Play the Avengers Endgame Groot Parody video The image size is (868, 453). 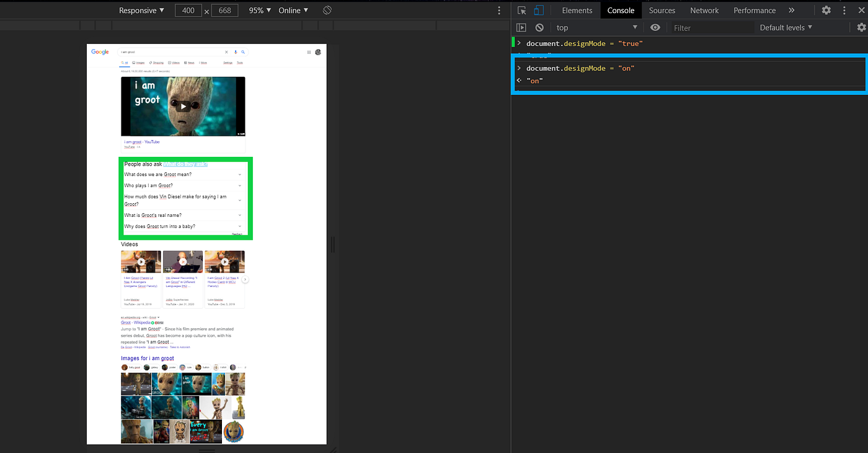coord(141,262)
